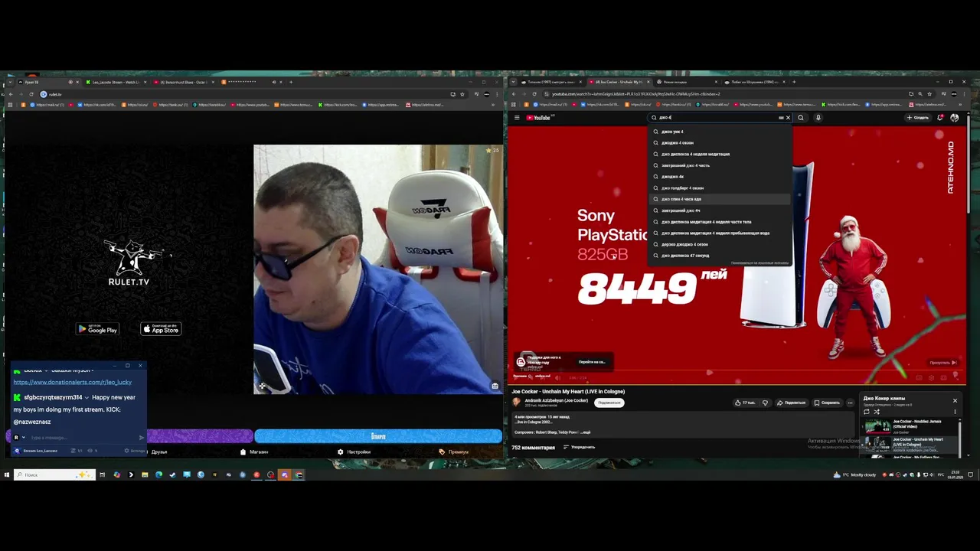The image size is (980, 551).
Task: Open more video actions ellipsis
Action: (x=850, y=403)
